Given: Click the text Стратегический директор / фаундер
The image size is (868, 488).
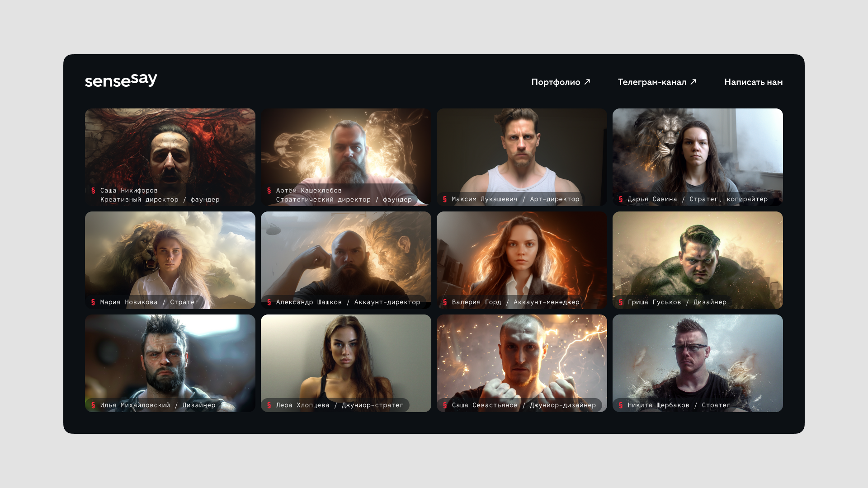Looking at the screenshot, I should 344,199.
